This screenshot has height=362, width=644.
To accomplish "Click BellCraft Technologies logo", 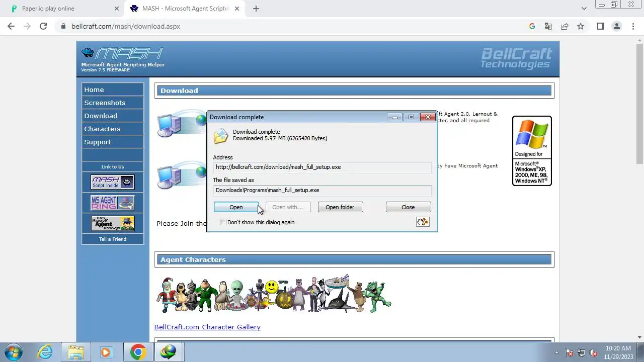I will (x=516, y=58).
